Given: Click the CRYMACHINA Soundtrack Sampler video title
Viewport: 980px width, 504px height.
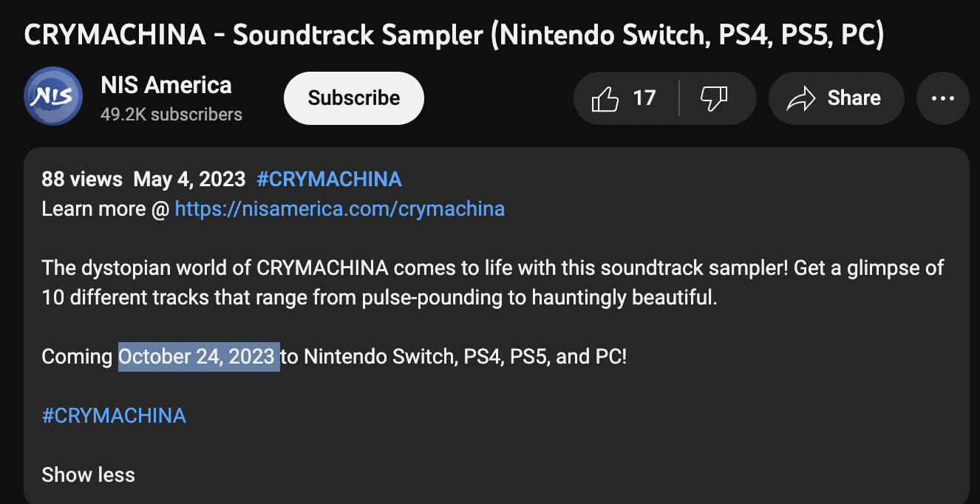Looking at the screenshot, I should [x=454, y=35].
